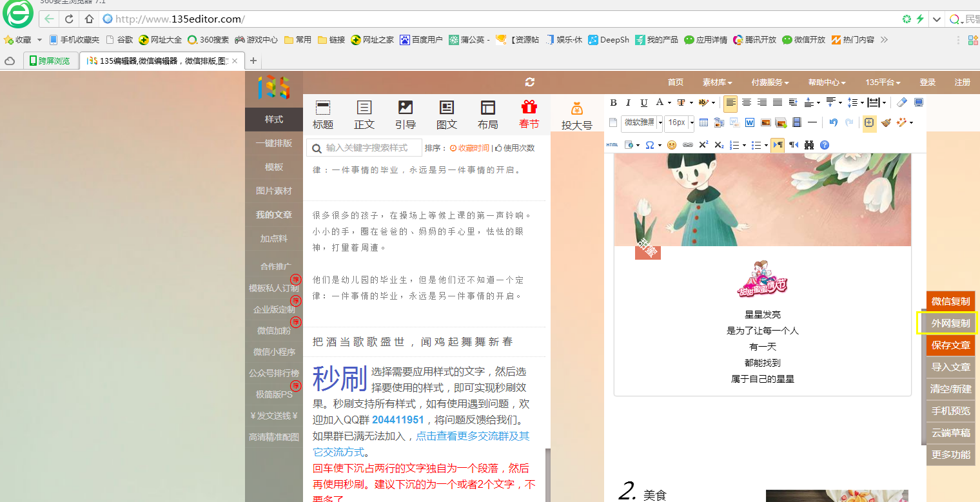Click the 保存文章 button

tap(950, 345)
